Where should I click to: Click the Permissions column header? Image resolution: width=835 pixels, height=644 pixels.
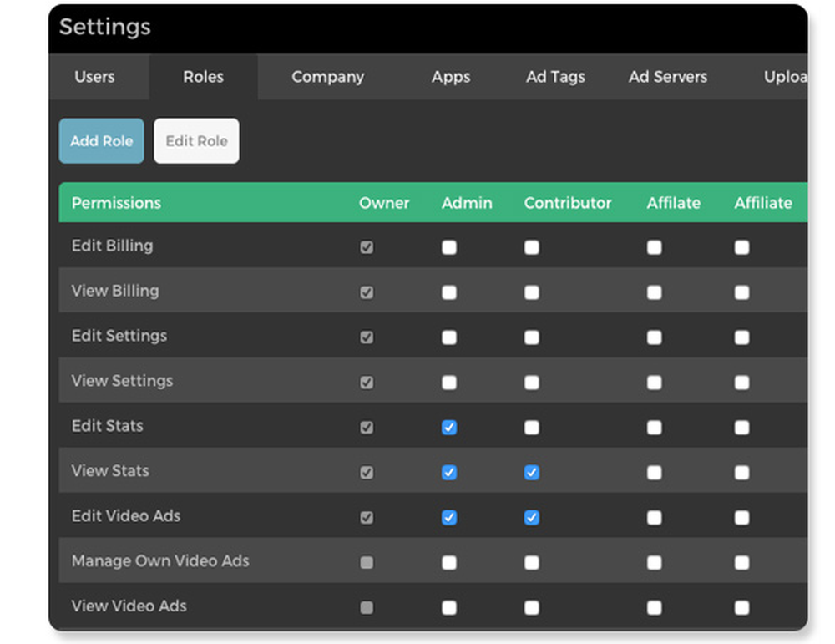coord(116,203)
